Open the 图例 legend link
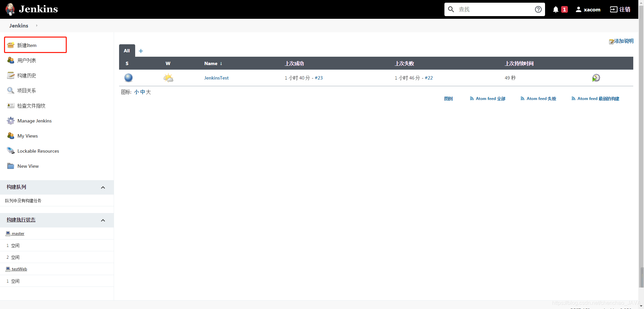The height and width of the screenshot is (309, 644). pos(448,99)
